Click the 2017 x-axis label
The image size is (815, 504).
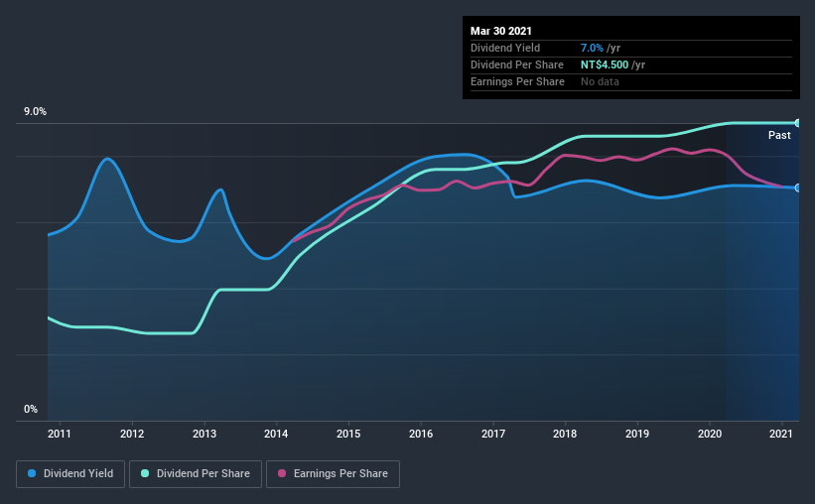pos(493,434)
